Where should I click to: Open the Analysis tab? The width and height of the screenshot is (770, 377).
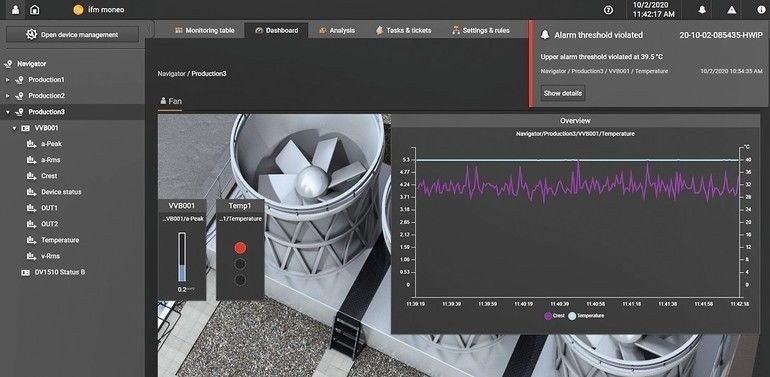coord(337,30)
